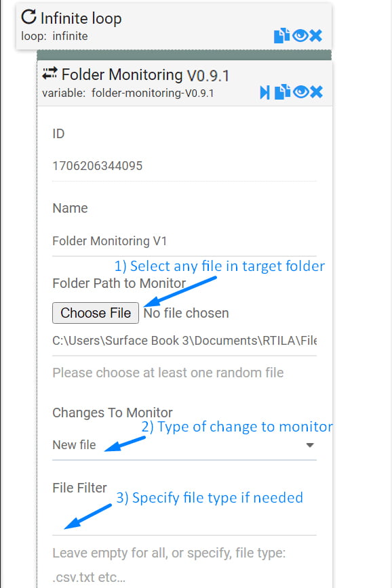Screen dimensions: 392x588
Task: Click the Choose File button
Action: pyautogui.click(x=96, y=313)
